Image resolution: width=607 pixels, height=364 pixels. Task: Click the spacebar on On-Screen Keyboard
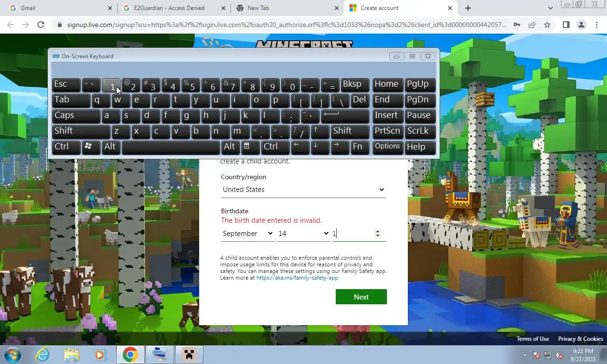pyautogui.click(x=171, y=147)
